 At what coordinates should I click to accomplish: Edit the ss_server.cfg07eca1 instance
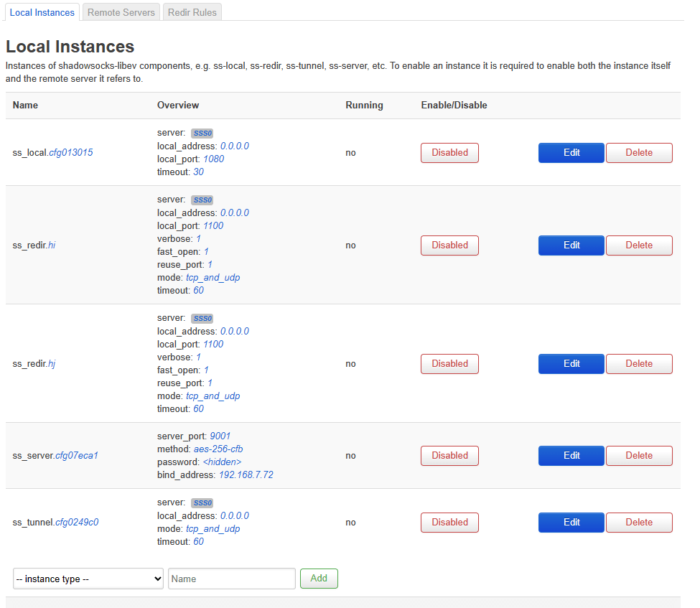click(571, 456)
